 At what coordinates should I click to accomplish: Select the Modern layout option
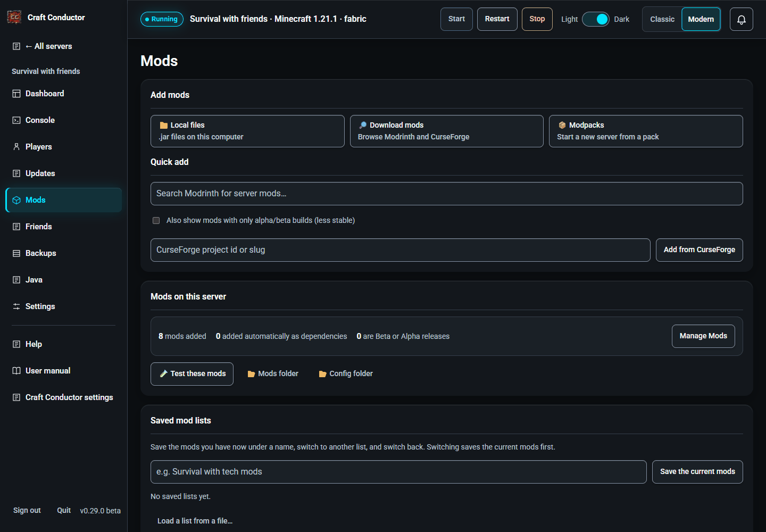pos(701,19)
